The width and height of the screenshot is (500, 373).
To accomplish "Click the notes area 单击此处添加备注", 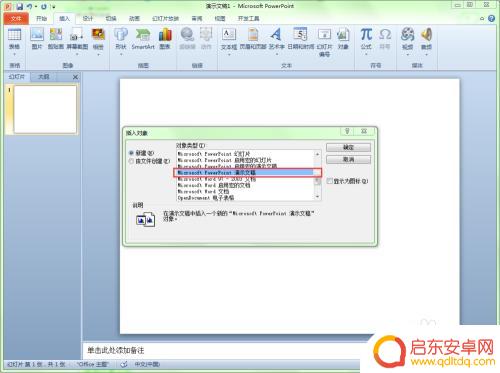I will [x=115, y=350].
